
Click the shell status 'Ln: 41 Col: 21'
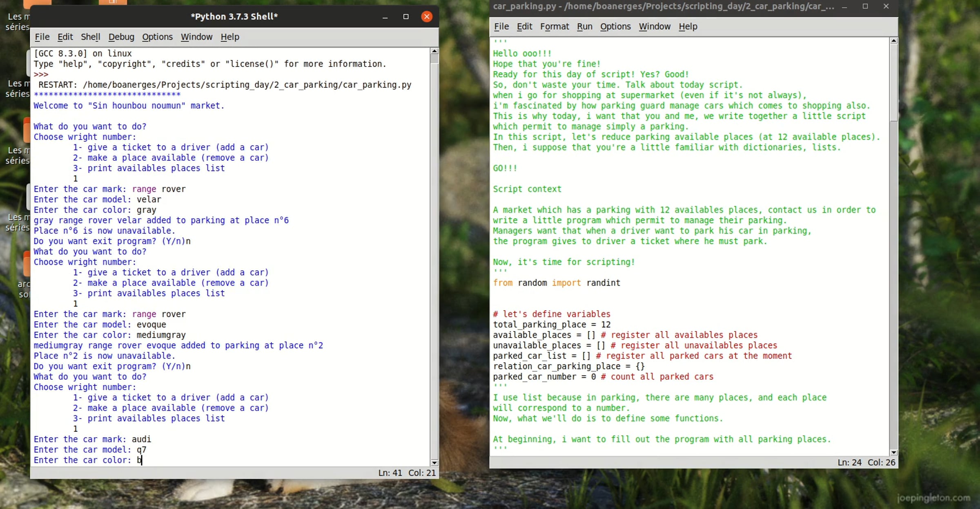[x=407, y=473]
